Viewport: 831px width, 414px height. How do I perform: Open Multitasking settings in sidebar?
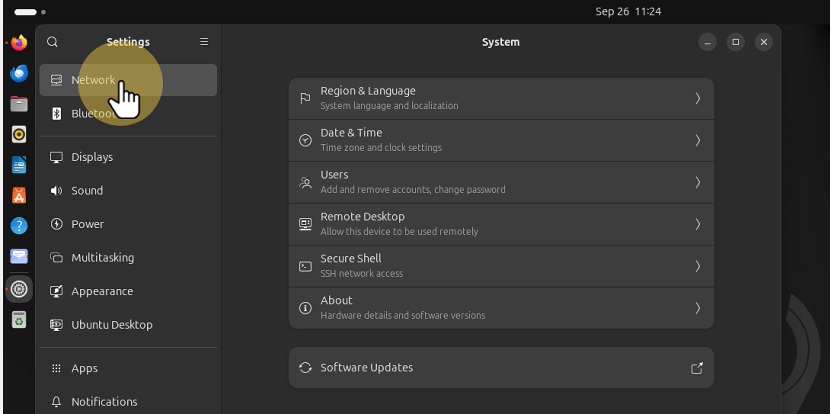pyautogui.click(x=102, y=258)
